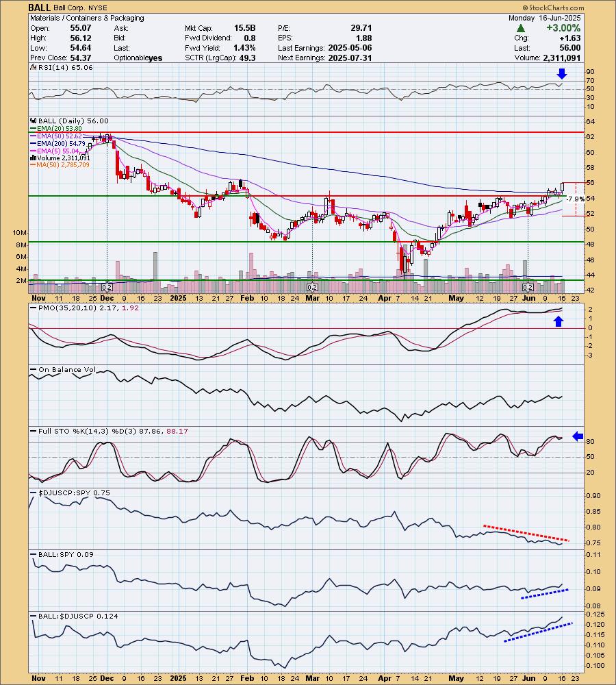
Task: Click the Open value 55.07
Action: click(x=81, y=28)
